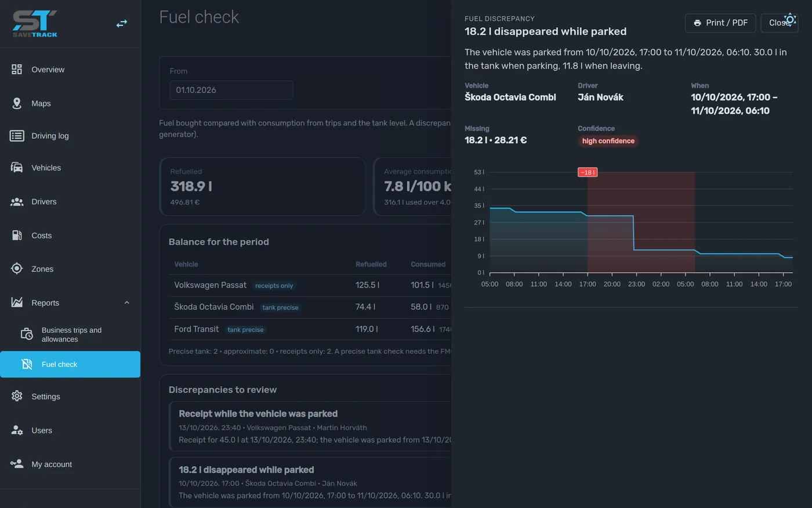
Task: Click the 318.9 l refuelled total
Action: point(191,186)
